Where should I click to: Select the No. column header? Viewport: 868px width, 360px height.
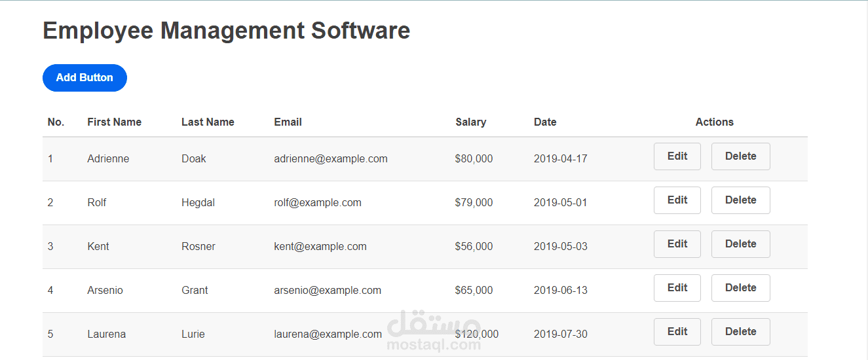coord(56,122)
